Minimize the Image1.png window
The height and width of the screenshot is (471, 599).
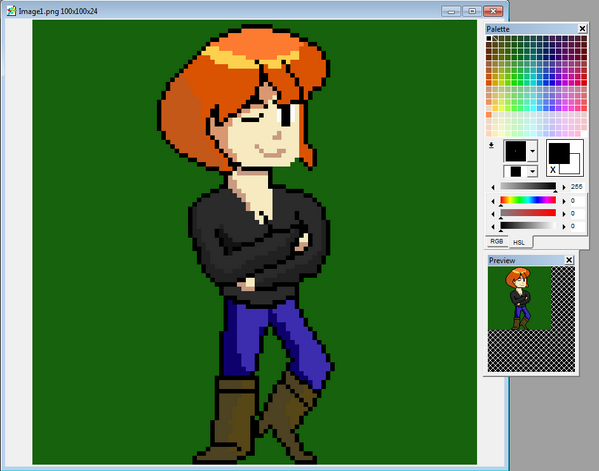(x=451, y=11)
